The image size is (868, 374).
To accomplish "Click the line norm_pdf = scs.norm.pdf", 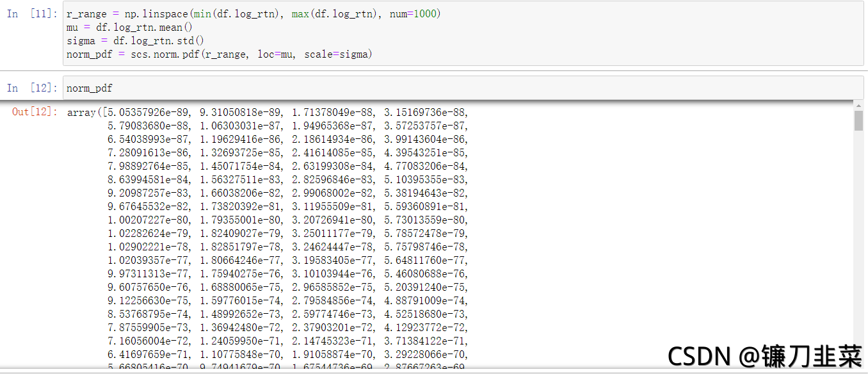I will tap(218, 54).
